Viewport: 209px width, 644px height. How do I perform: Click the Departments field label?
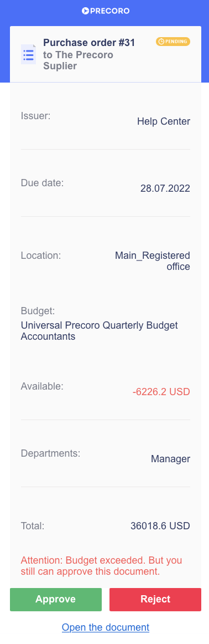(50, 453)
